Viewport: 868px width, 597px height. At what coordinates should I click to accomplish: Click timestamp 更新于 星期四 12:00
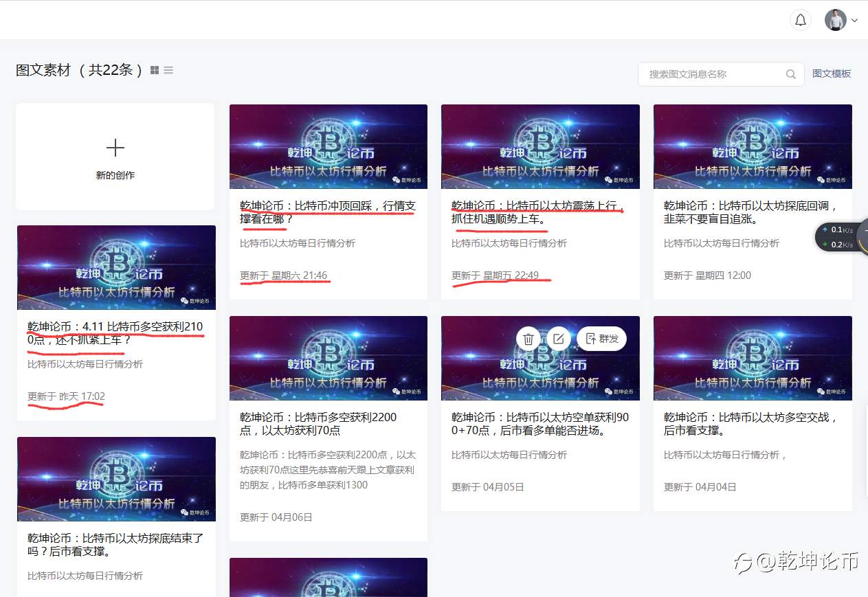click(x=707, y=275)
